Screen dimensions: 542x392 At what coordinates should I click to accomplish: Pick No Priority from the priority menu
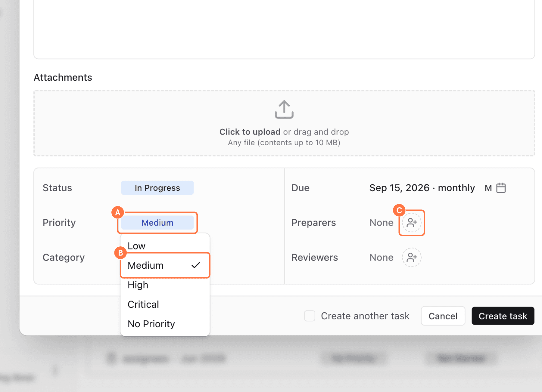[165, 324]
